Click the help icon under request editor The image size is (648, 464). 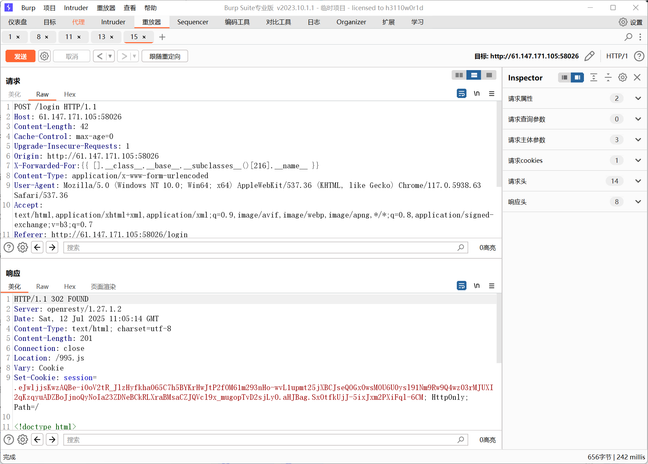(9, 247)
